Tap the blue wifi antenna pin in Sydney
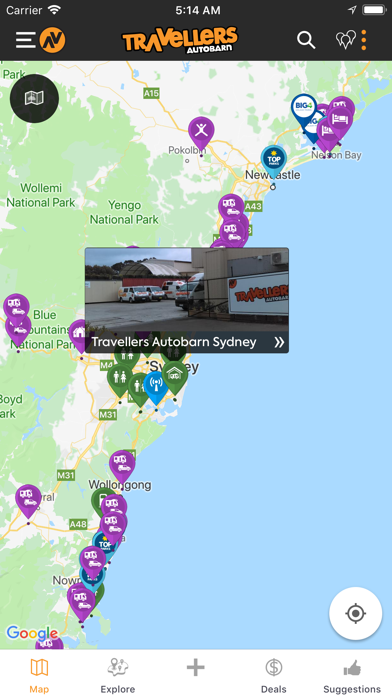Image resolution: width=392 pixels, height=696 pixels. [x=156, y=386]
